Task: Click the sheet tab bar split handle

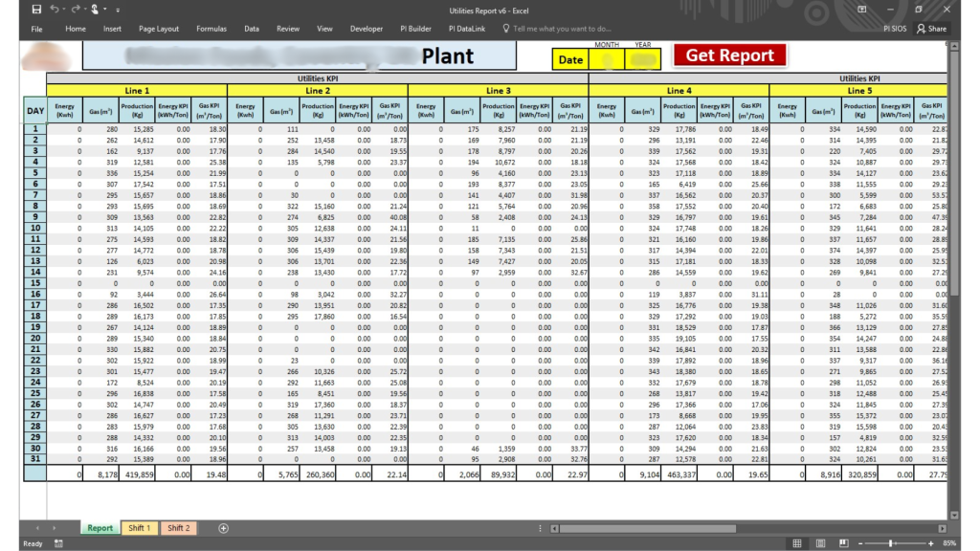Action: click(540, 528)
